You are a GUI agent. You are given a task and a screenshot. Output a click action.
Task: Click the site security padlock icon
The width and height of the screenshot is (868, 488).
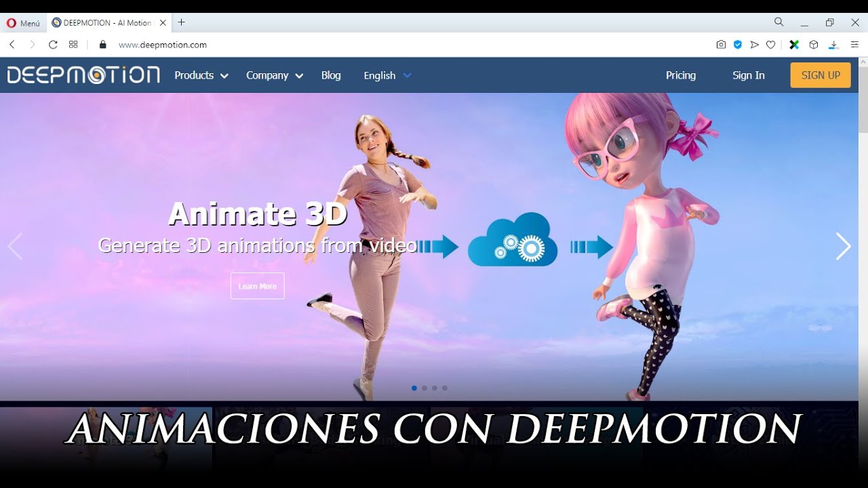click(103, 45)
